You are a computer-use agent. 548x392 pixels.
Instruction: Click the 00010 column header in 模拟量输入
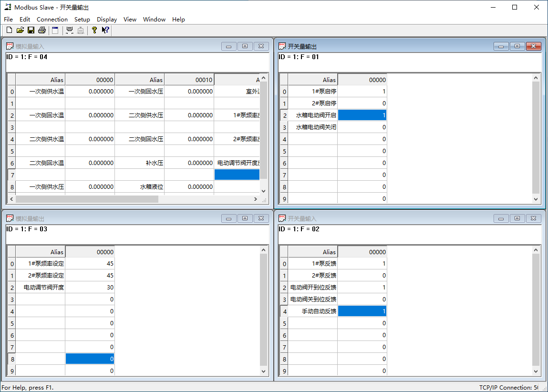tap(189, 80)
